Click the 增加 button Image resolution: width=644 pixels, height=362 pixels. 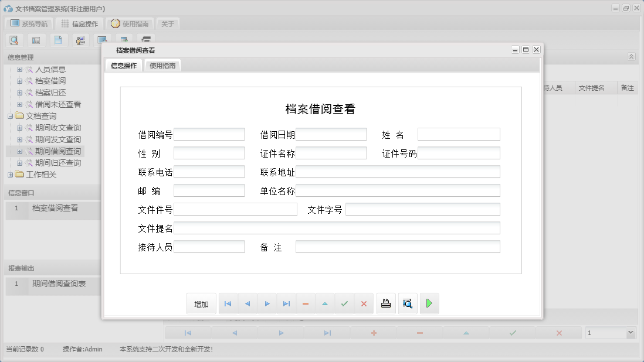point(201,303)
